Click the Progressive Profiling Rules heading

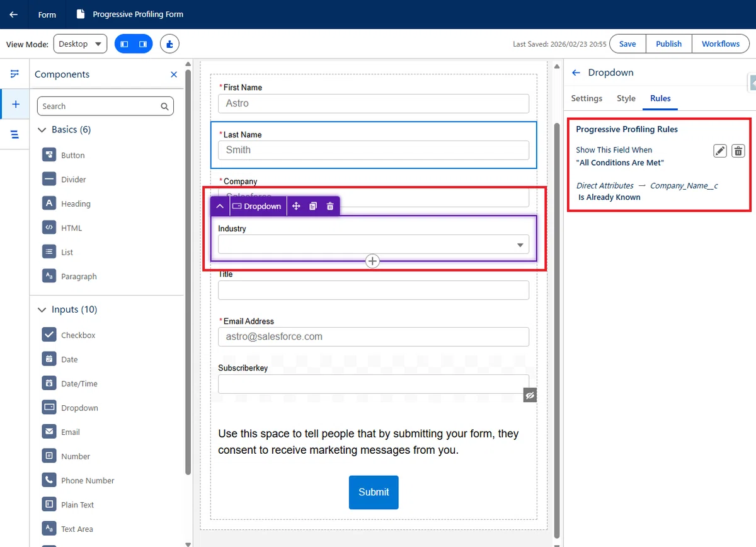coord(627,129)
